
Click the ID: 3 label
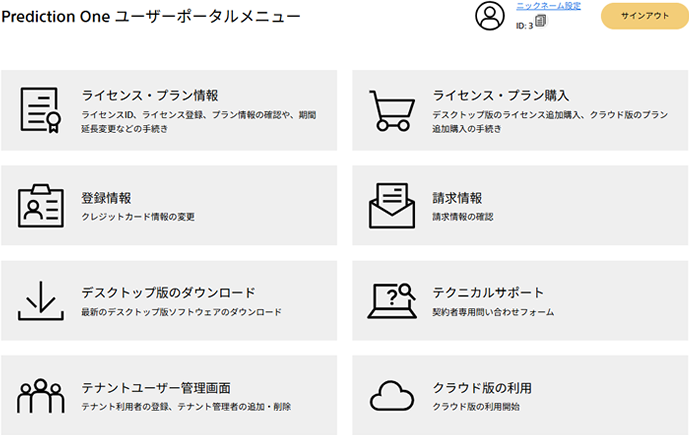(x=524, y=26)
